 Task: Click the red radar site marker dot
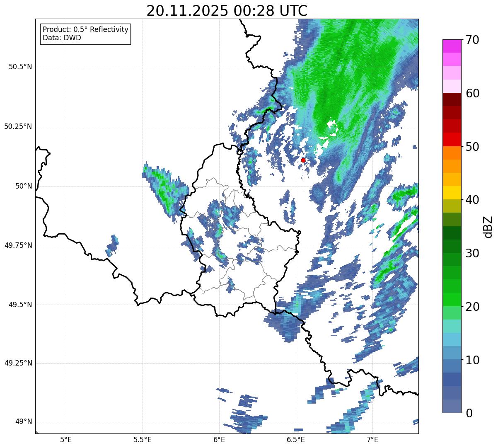[x=303, y=160]
